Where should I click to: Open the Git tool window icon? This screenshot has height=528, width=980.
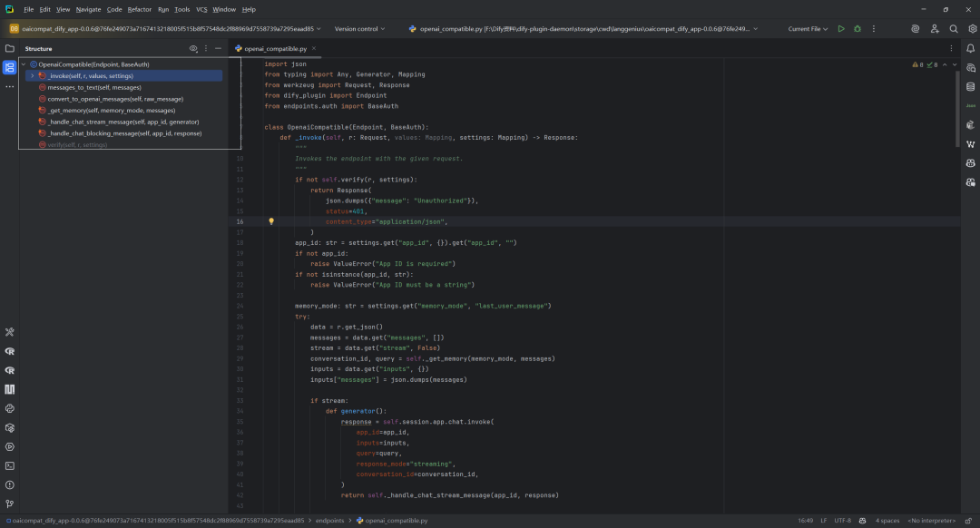[9, 504]
